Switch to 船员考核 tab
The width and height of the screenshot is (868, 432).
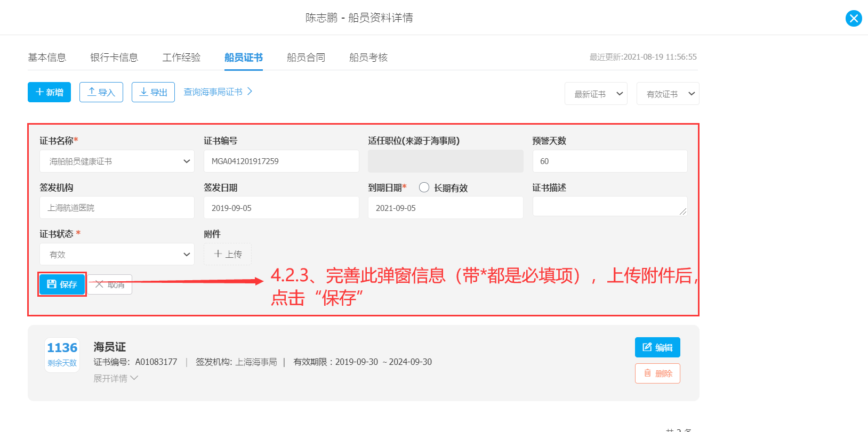tap(368, 58)
